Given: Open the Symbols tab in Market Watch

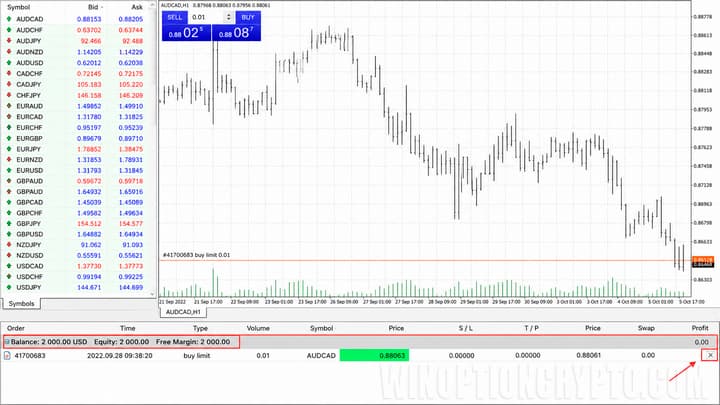Looking at the screenshot, I should [21, 304].
